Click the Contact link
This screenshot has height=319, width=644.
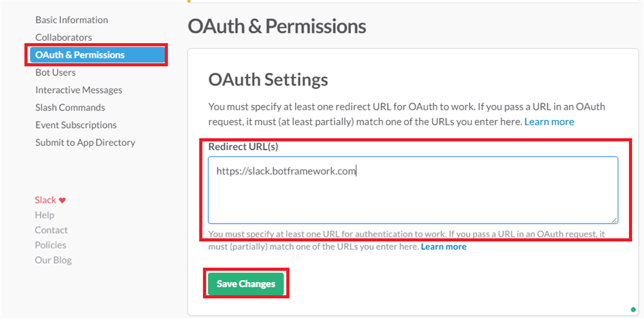(52, 230)
